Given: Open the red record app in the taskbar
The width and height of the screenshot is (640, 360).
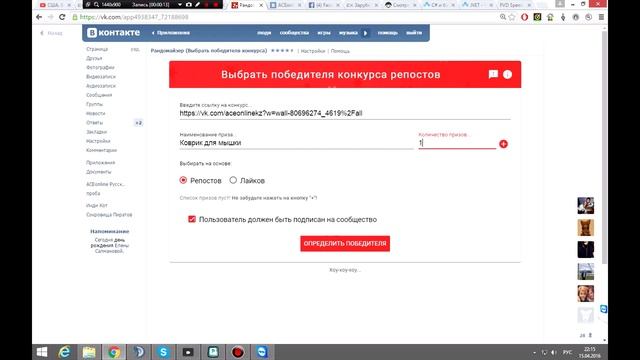Looking at the screenshot, I should [238, 352].
